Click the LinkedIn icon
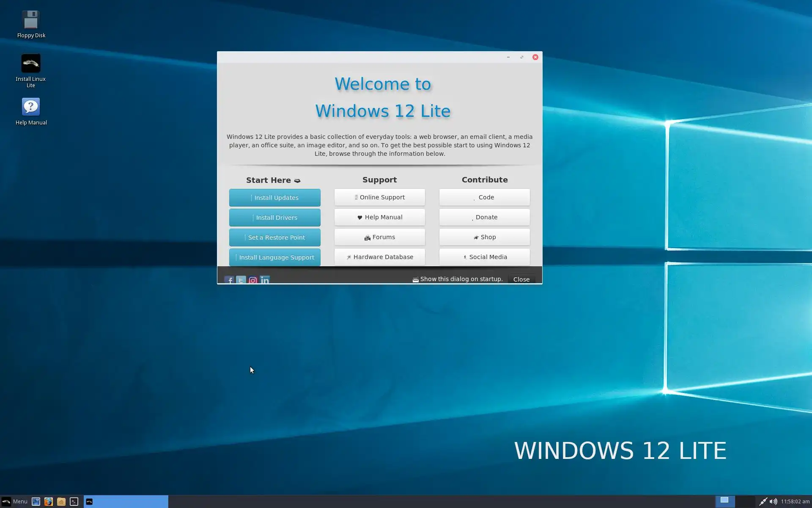The height and width of the screenshot is (508, 812). 265,280
